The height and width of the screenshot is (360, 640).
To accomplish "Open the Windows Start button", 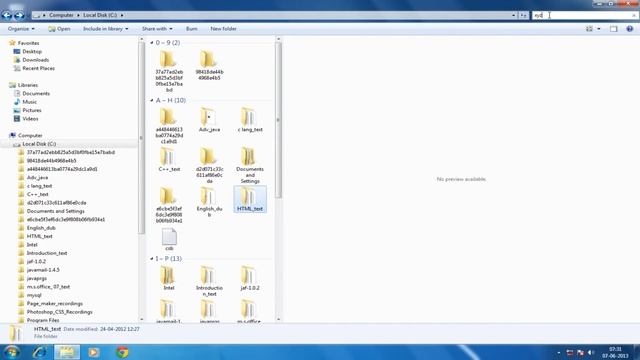I will (11, 352).
